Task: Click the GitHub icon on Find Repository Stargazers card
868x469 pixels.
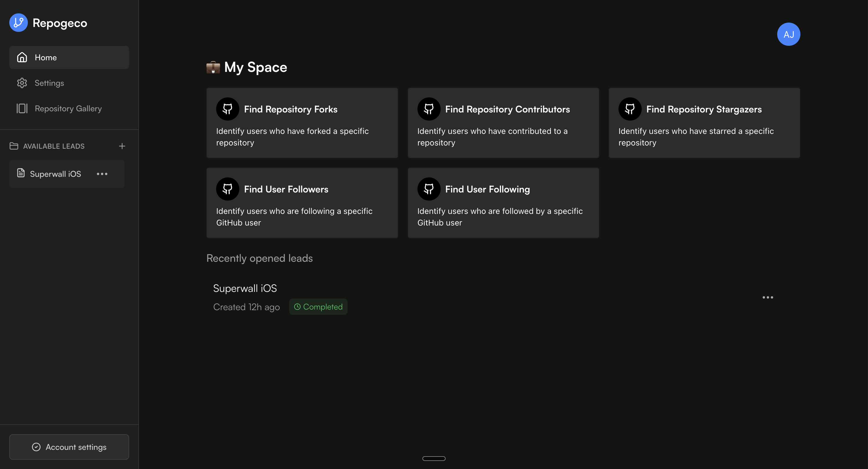Action: pos(630,109)
